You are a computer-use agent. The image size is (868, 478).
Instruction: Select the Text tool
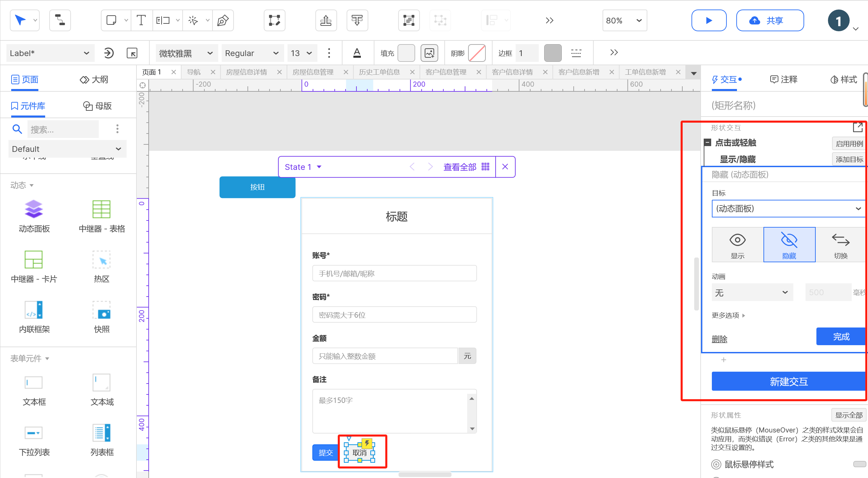click(x=141, y=21)
